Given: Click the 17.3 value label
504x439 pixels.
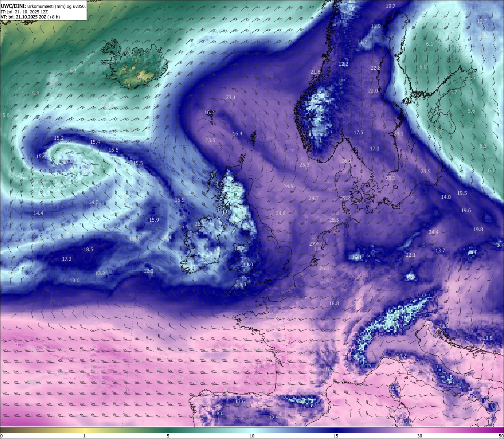Looking at the screenshot, I should coord(67,259).
